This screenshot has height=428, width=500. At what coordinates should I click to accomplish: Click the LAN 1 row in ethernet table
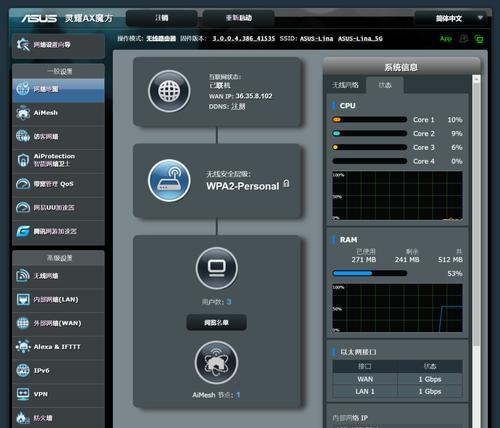[x=397, y=391]
